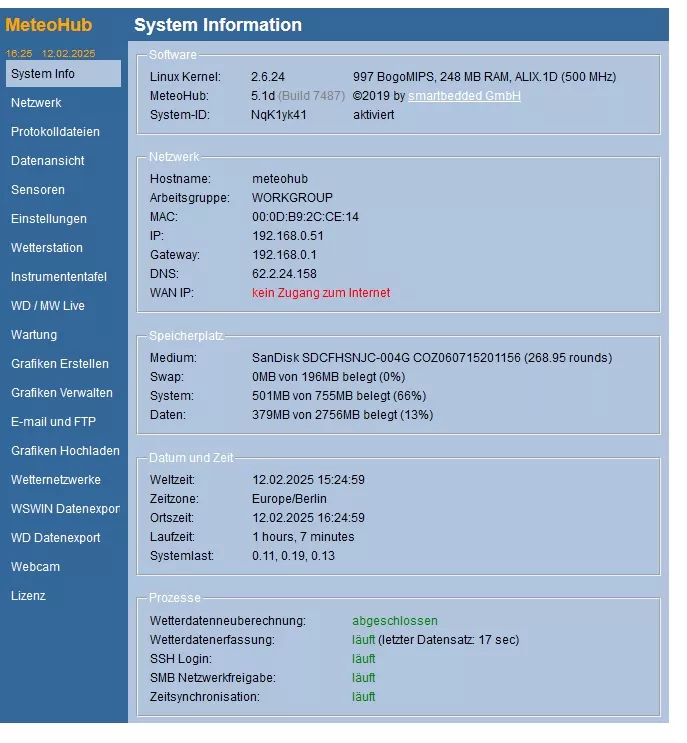
Task: Go to the Netzwerk page in sidebar
Action: click(36, 103)
